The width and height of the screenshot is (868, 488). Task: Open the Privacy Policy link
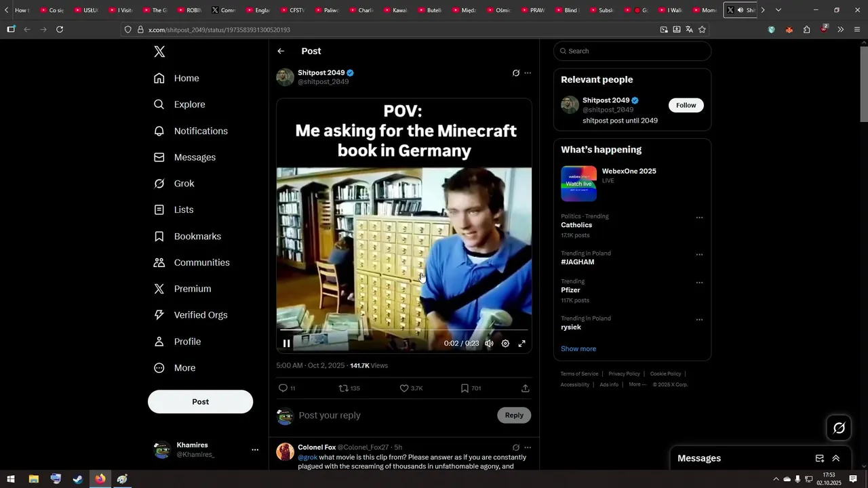tap(624, 374)
